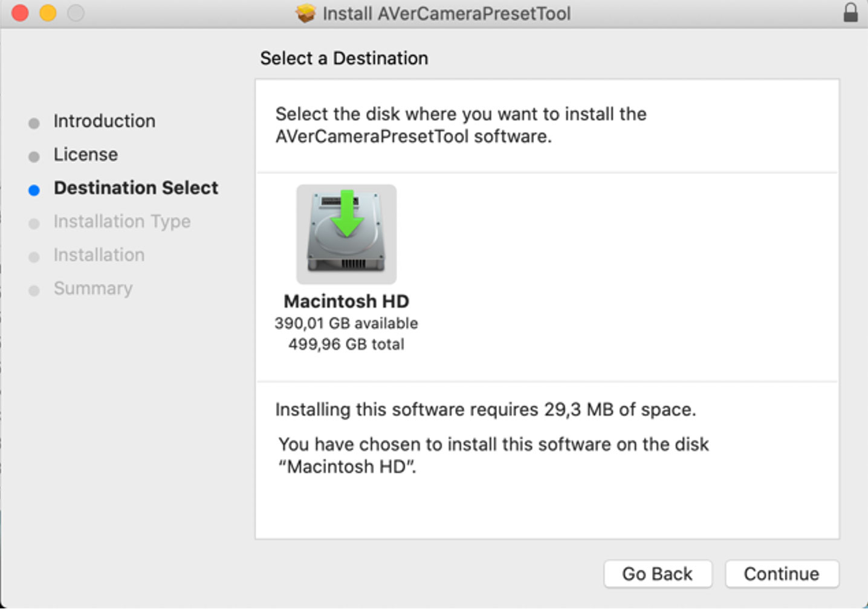Image resolution: width=868 pixels, height=609 pixels.
Task: Open the License step in sidebar
Action: (x=85, y=155)
